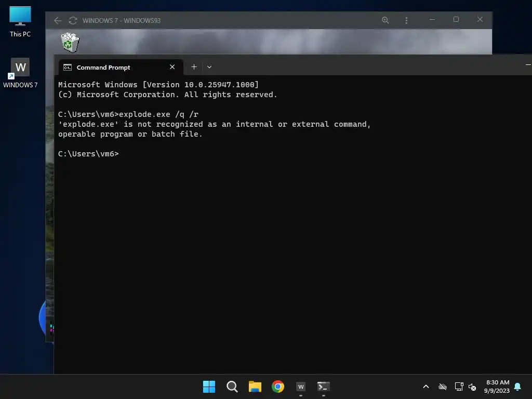Show hidden system tray icons
Image resolution: width=532 pixels, height=399 pixels.
click(x=426, y=387)
